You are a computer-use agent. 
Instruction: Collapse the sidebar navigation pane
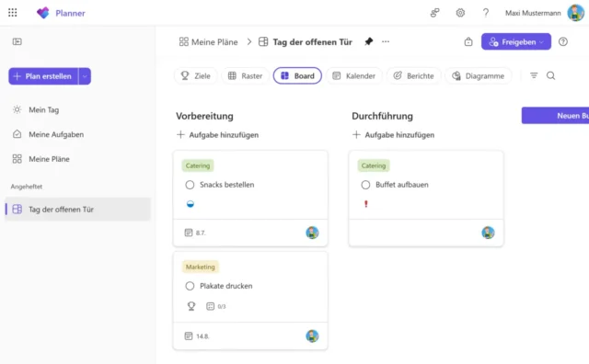(17, 41)
